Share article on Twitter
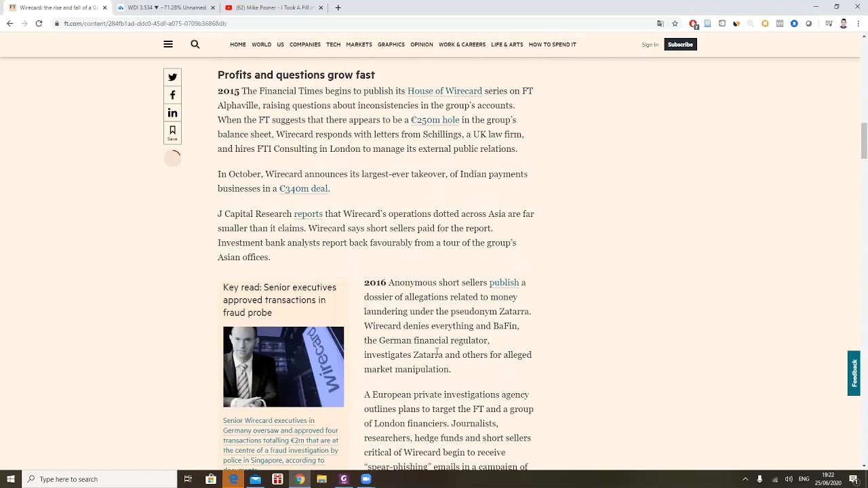 pyautogui.click(x=172, y=77)
